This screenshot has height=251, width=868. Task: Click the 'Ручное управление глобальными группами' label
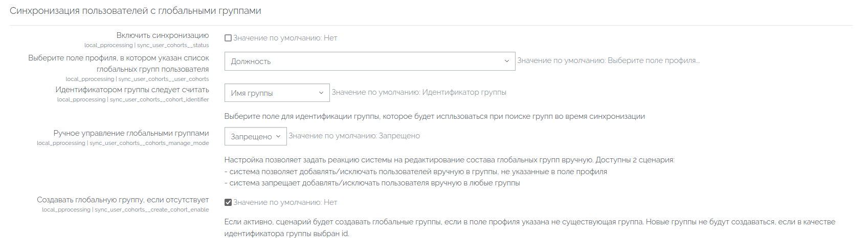(131, 133)
